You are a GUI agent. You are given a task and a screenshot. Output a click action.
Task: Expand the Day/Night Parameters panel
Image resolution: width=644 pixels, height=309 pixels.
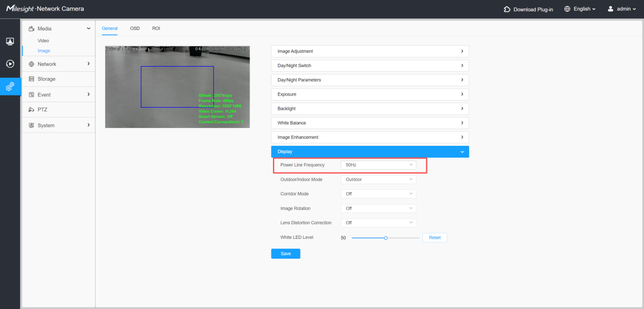click(x=370, y=80)
